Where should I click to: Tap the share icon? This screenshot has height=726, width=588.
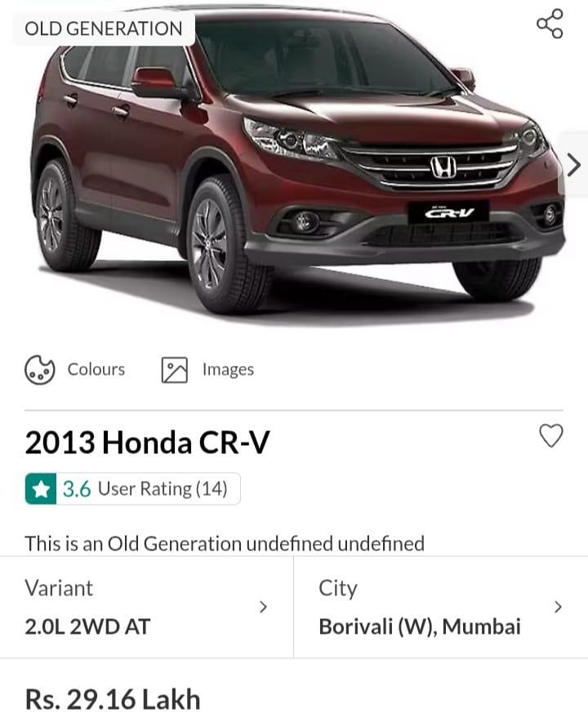[550, 24]
